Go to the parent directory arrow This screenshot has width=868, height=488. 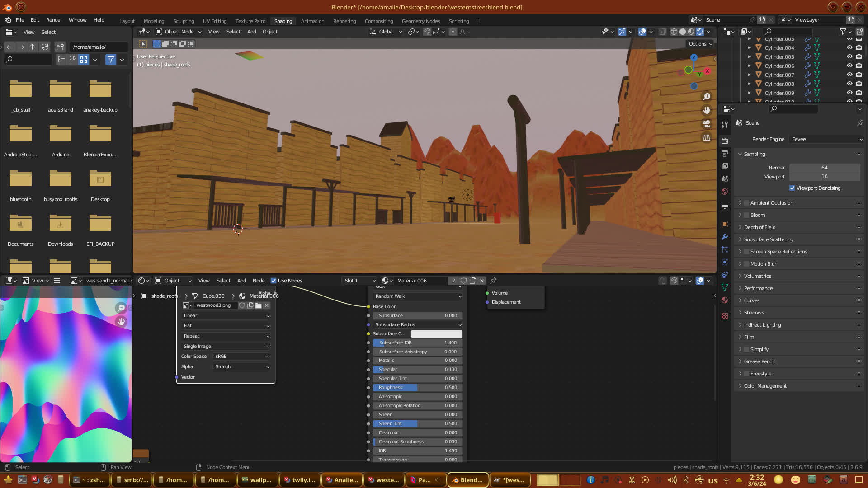(33, 47)
